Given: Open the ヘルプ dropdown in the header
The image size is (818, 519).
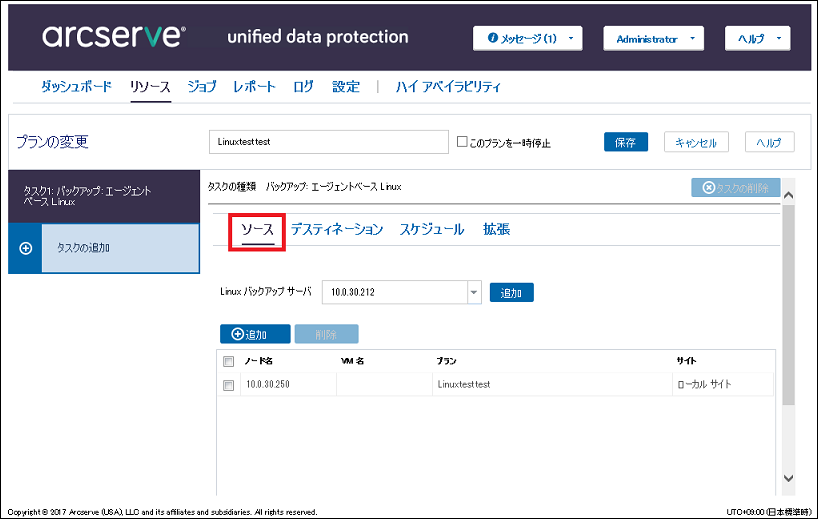Looking at the screenshot, I should (x=757, y=39).
